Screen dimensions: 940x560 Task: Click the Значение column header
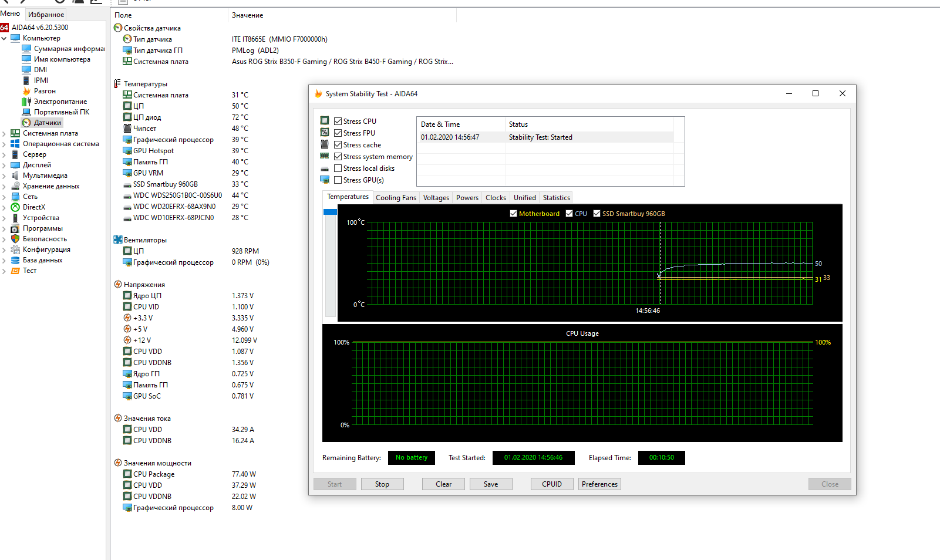click(342, 15)
